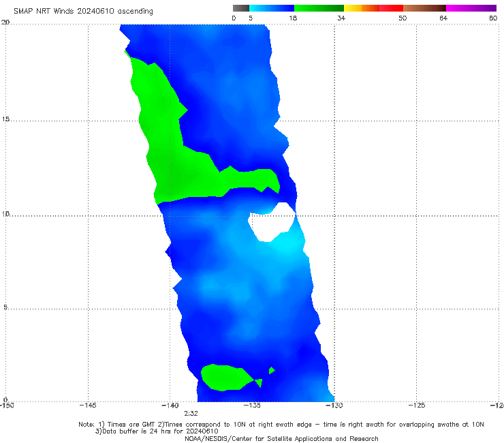Click the latitude axis label 5
The width and height of the screenshot is (504, 443).
point(5,307)
